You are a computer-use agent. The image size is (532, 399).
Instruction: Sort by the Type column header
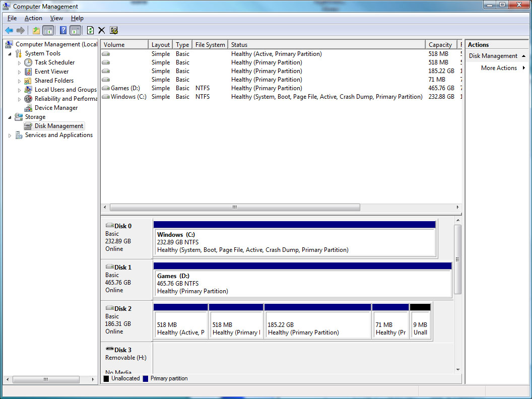(x=182, y=45)
